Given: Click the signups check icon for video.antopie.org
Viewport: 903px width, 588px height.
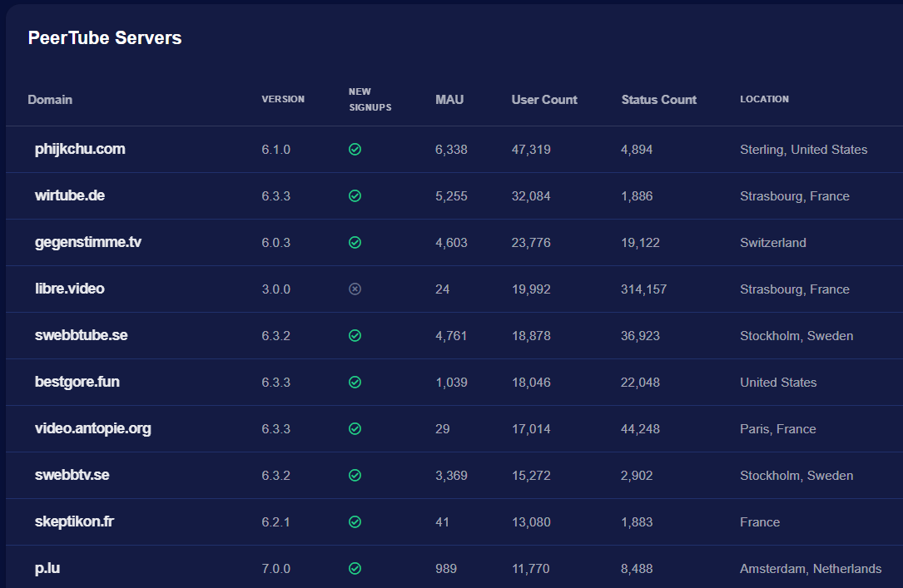Looking at the screenshot, I should pos(355,428).
